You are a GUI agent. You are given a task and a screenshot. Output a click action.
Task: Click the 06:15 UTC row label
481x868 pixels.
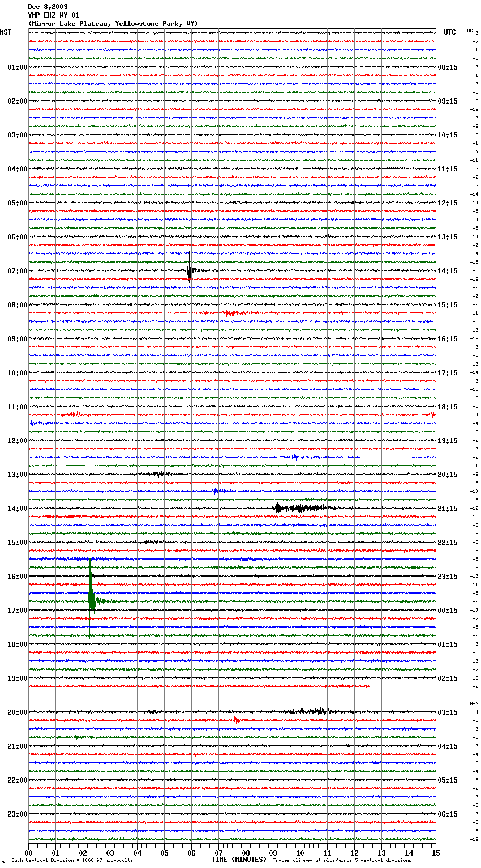pyautogui.click(x=448, y=814)
